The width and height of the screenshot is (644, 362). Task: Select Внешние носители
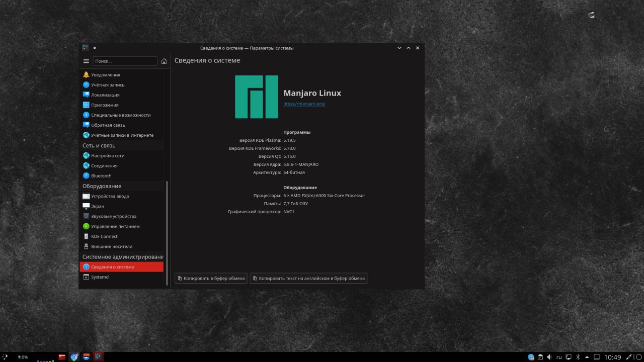[122, 246]
